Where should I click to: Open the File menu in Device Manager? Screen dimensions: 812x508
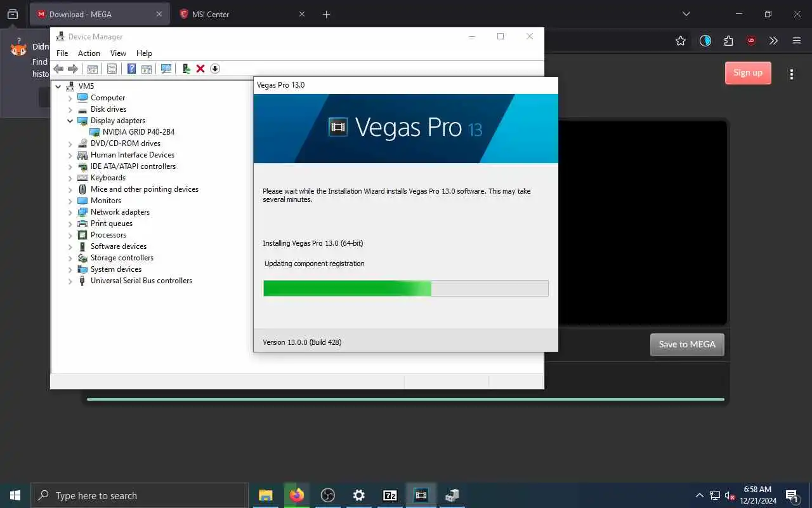(x=62, y=53)
